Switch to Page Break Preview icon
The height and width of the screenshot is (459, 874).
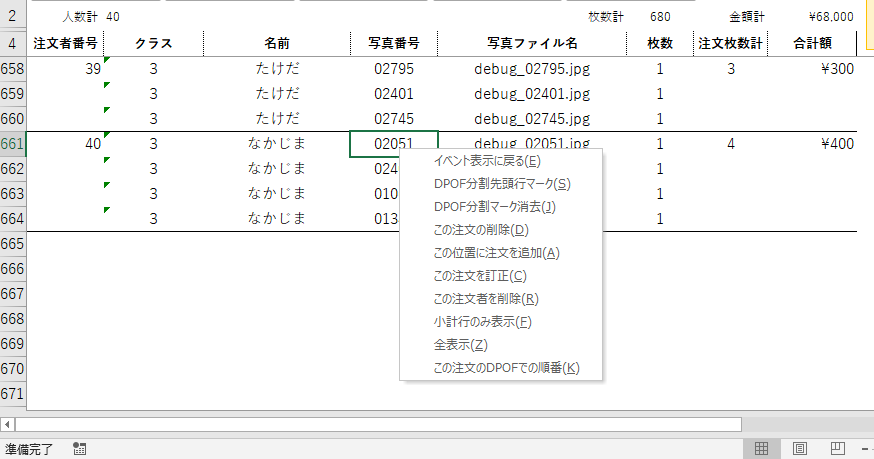click(x=837, y=448)
